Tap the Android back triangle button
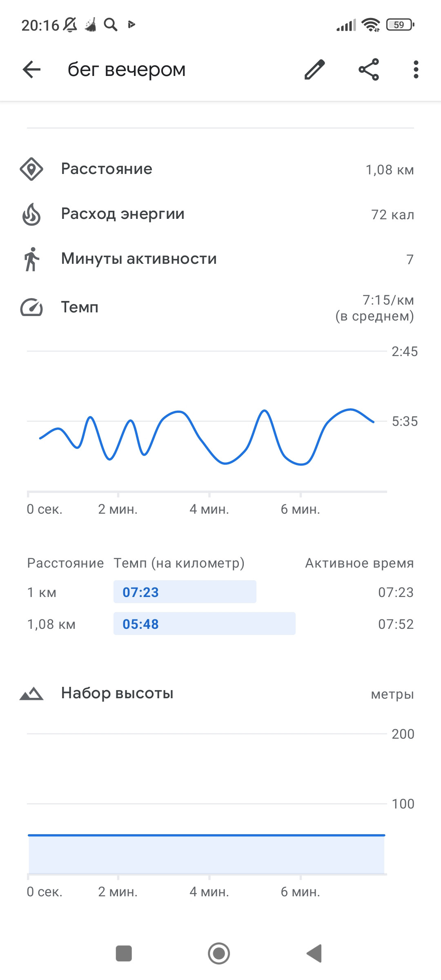The height and width of the screenshot is (980, 441). click(x=314, y=953)
